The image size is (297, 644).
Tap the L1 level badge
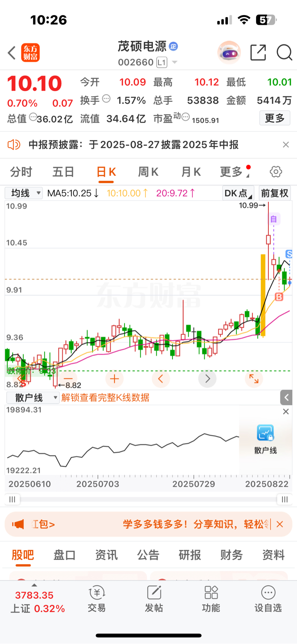pos(162,62)
